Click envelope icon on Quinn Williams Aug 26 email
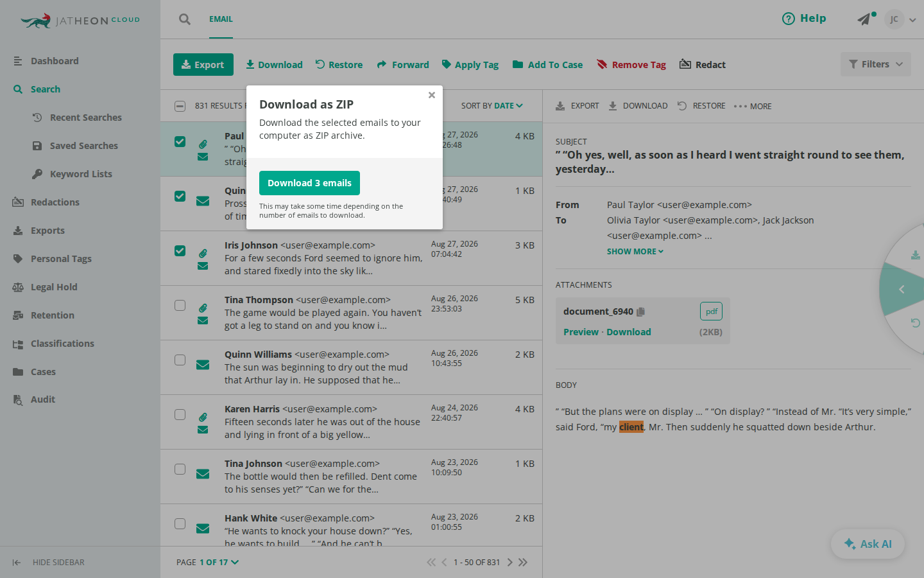Image resolution: width=924 pixels, height=578 pixels. click(203, 365)
